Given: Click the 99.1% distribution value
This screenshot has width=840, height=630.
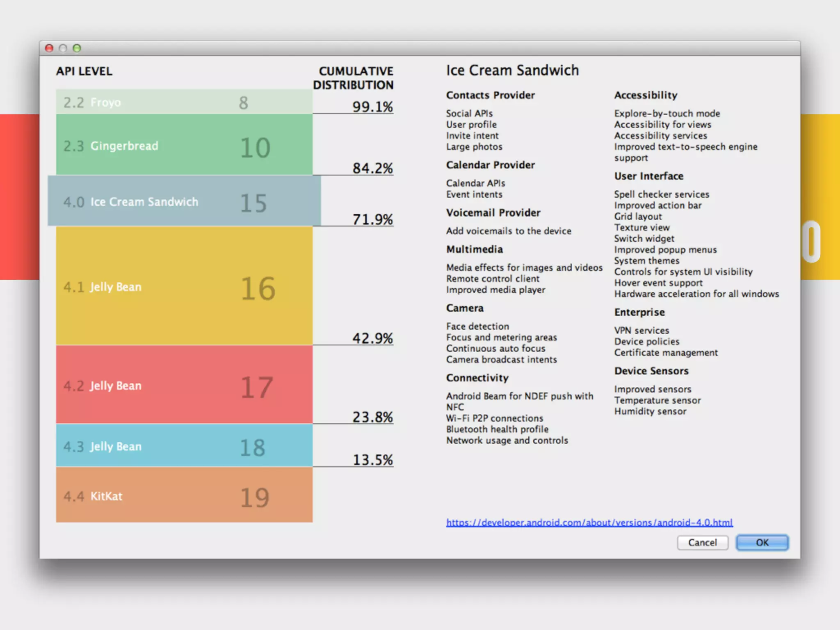Looking at the screenshot, I should [372, 107].
